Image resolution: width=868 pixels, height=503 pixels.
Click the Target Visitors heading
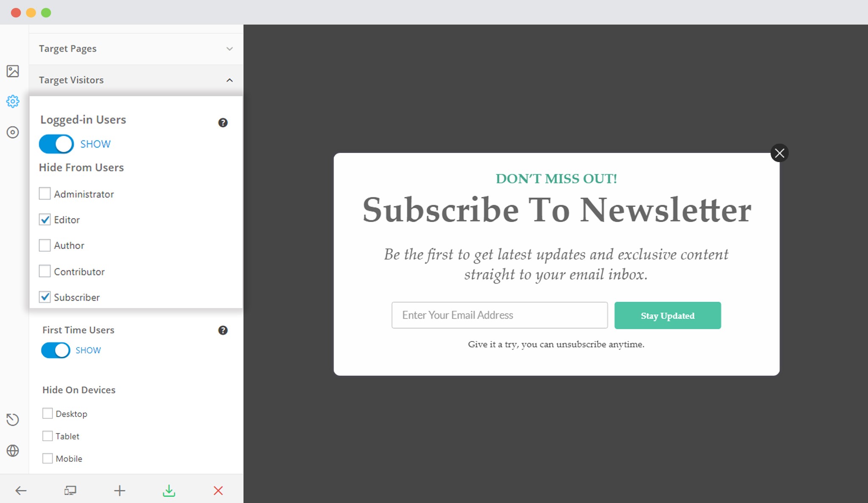(71, 80)
